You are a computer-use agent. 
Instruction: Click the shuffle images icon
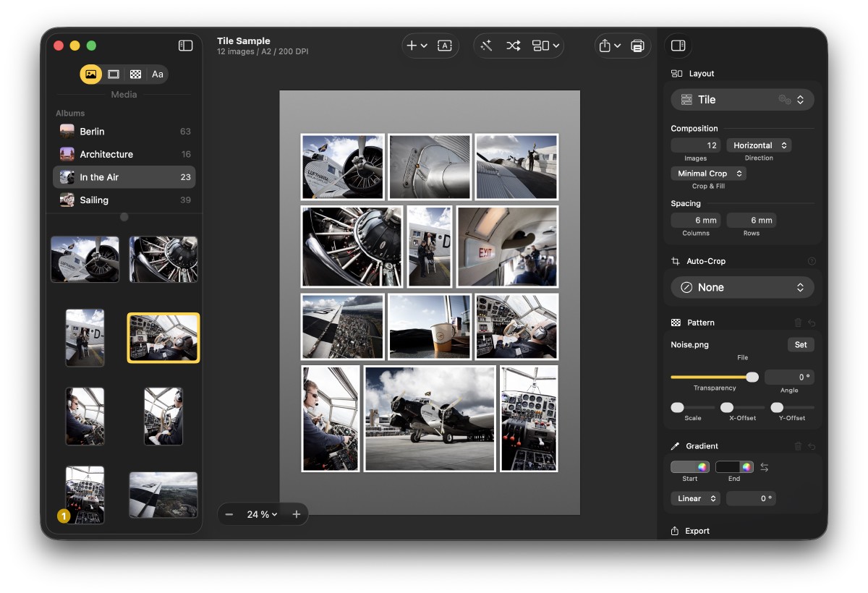pos(513,46)
